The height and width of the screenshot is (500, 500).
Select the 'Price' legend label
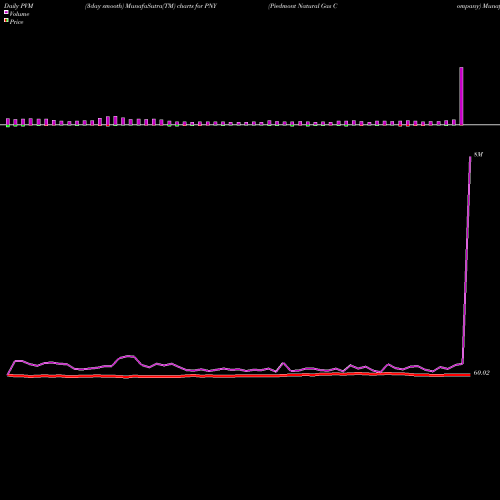16,22
